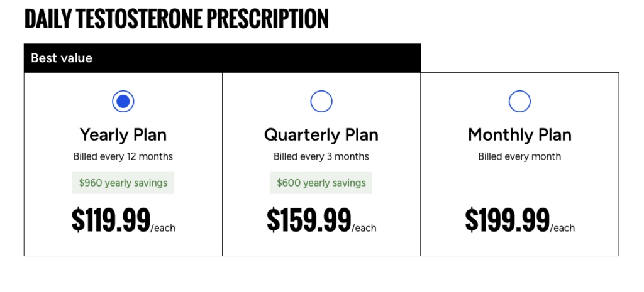Screen dimensions: 644x292
Task: Click the "Billed every month" text
Action: click(x=519, y=156)
